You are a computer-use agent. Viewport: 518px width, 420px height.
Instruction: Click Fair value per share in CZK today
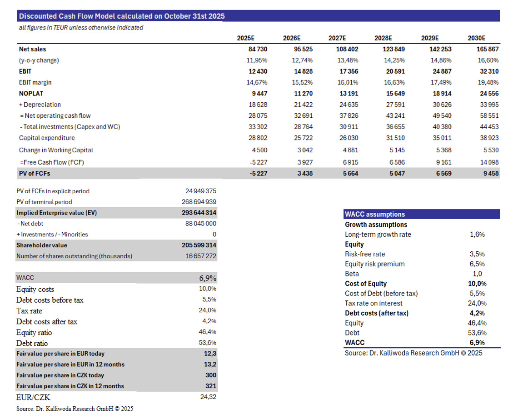pos(60,375)
